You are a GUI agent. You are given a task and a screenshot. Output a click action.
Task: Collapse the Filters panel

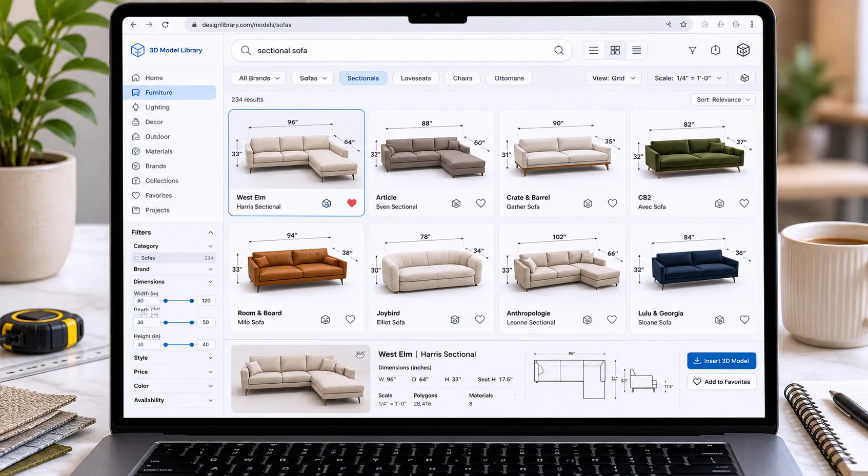[210, 232]
